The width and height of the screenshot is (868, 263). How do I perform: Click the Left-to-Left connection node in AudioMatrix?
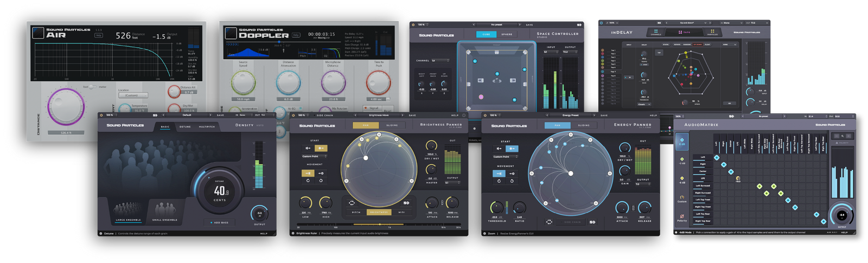pyautogui.click(x=717, y=157)
